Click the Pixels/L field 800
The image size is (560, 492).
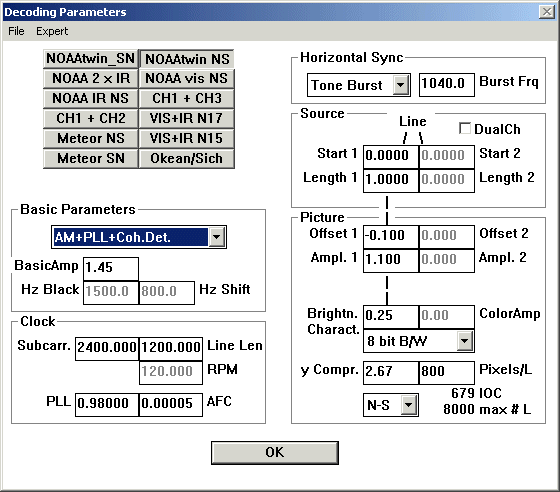click(446, 373)
